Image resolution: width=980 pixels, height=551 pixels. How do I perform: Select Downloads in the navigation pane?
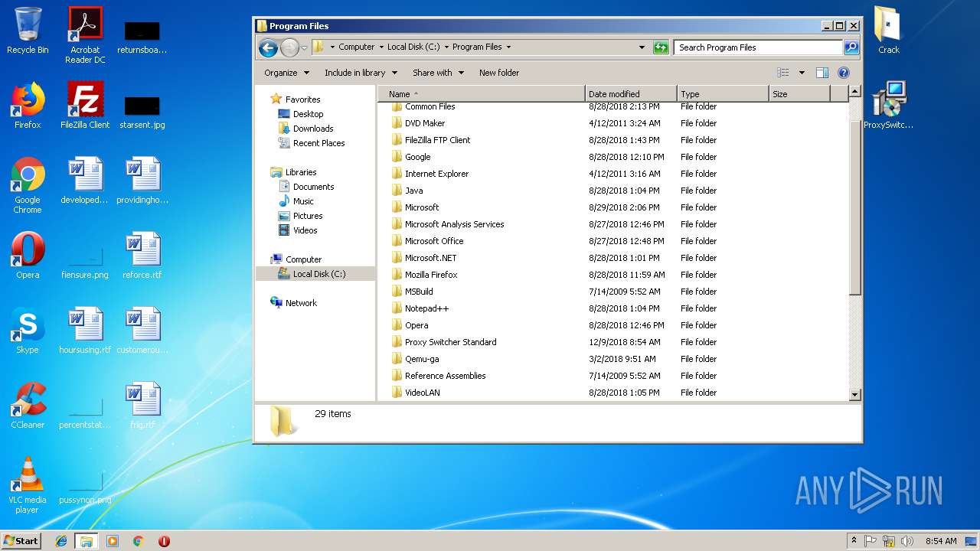pyautogui.click(x=313, y=129)
